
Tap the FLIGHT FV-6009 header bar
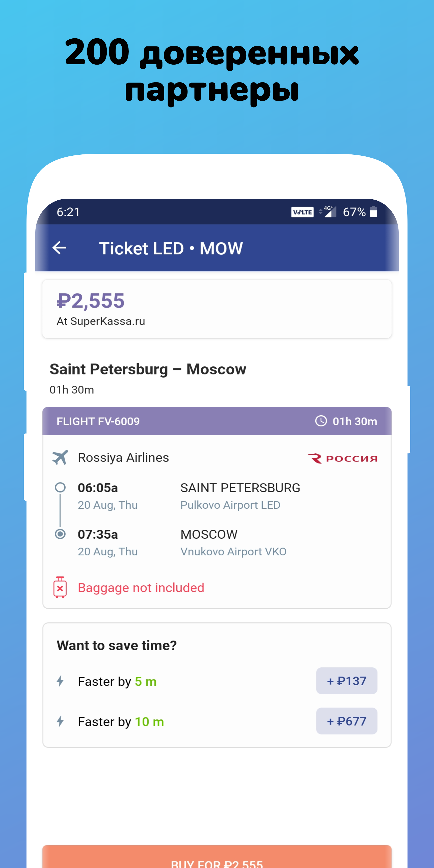217,421
